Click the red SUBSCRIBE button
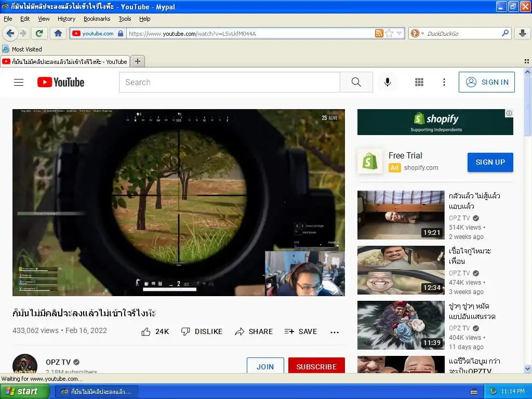The height and width of the screenshot is (399, 532). [x=316, y=366]
